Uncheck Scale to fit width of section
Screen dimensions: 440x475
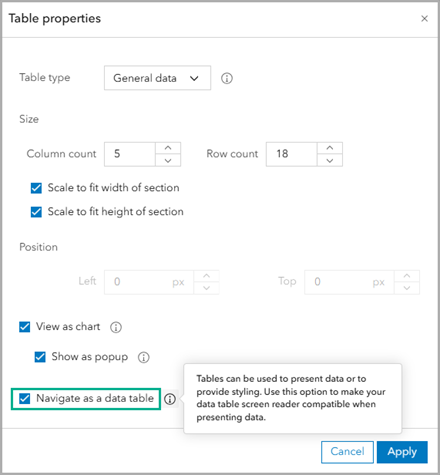click(x=36, y=188)
